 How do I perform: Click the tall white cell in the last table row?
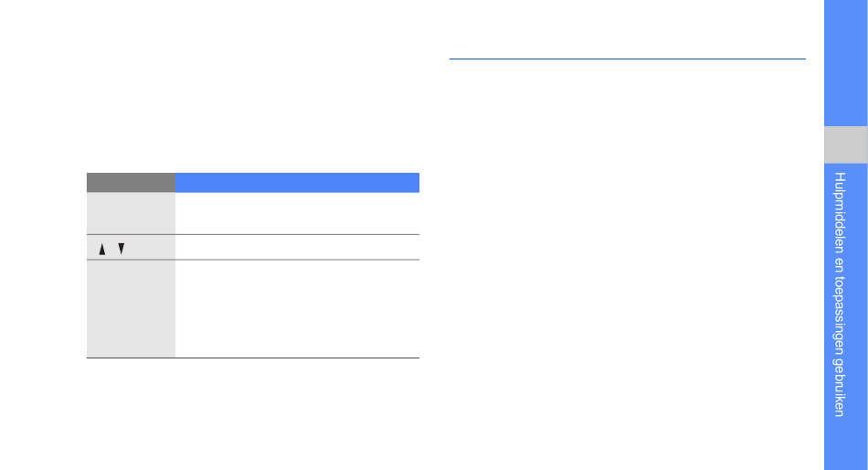coord(297,308)
